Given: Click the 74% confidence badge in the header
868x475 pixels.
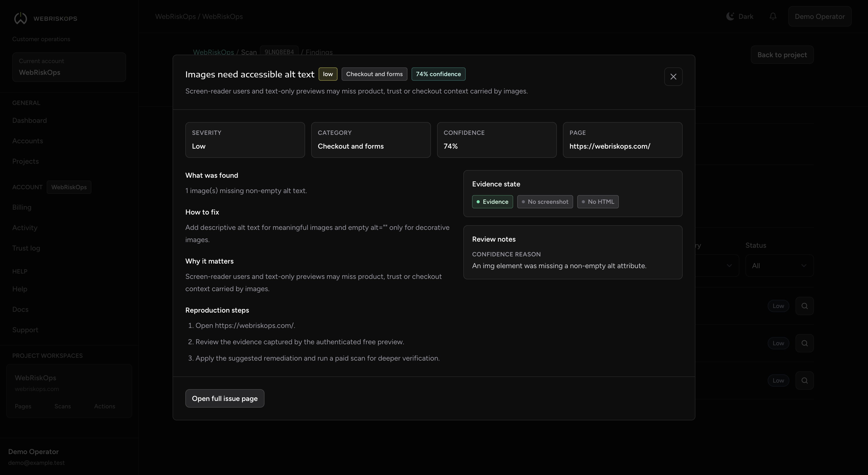Looking at the screenshot, I should pyautogui.click(x=438, y=74).
